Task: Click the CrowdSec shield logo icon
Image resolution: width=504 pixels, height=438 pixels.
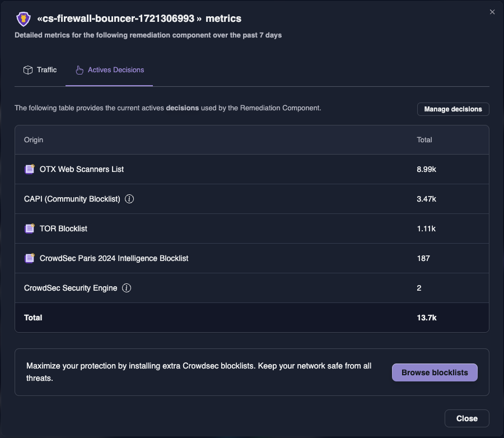Action: coord(22,18)
